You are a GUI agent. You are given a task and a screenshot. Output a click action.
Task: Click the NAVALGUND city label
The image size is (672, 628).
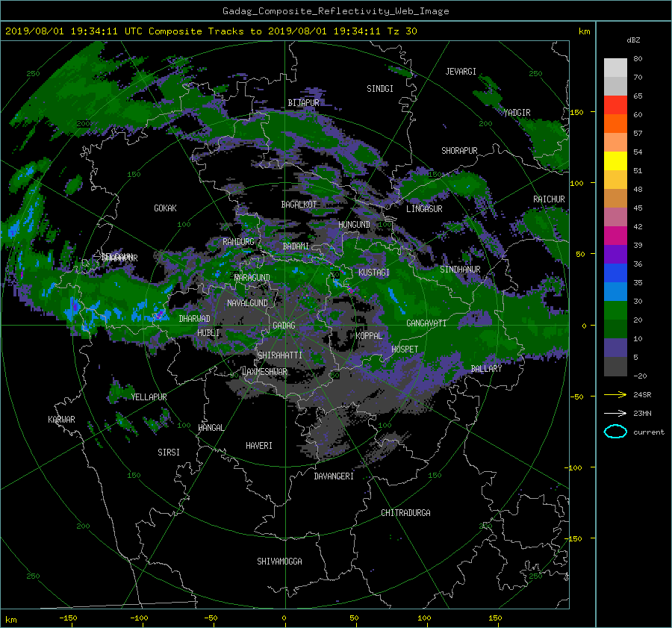pyautogui.click(x=247, y=303)
